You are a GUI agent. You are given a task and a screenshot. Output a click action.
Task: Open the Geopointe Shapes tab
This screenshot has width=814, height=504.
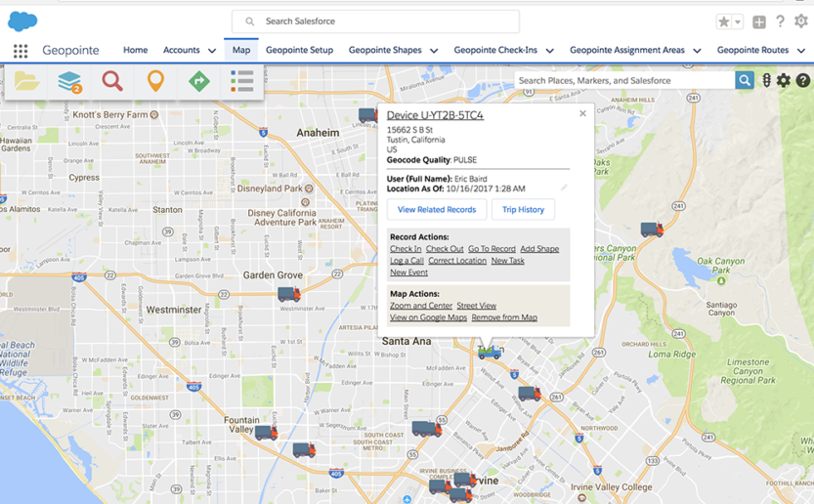point(385,50)
